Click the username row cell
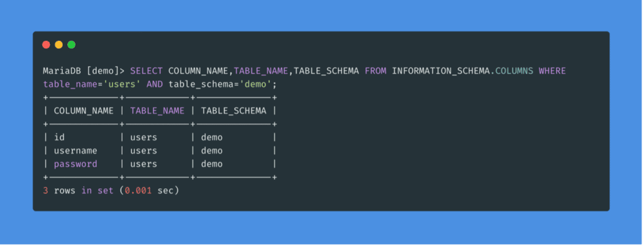The height and width of the screenshot is (246, 644). tap(75, 151)
